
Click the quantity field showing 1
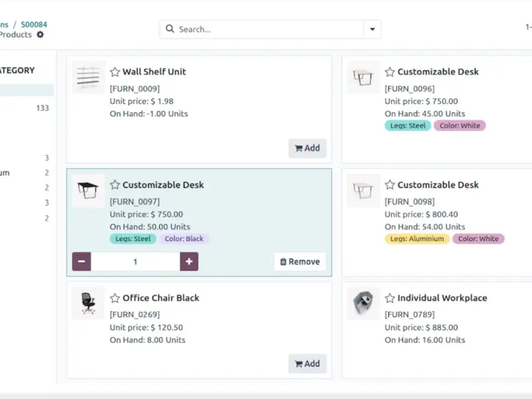[x=135, y=261]
